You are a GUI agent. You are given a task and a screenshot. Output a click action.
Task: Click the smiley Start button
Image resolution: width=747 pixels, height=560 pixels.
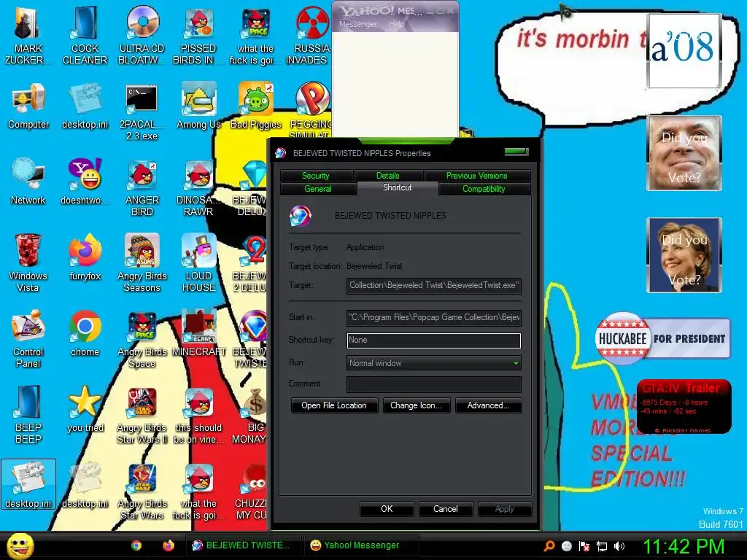point(20,545)
